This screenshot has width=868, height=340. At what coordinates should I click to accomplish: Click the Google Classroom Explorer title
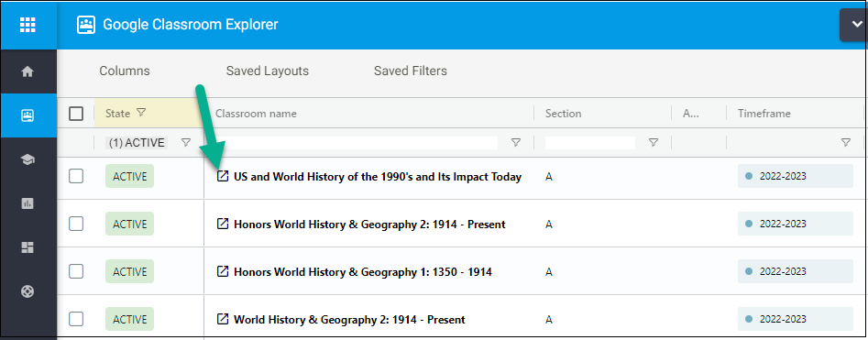[191, 25]
